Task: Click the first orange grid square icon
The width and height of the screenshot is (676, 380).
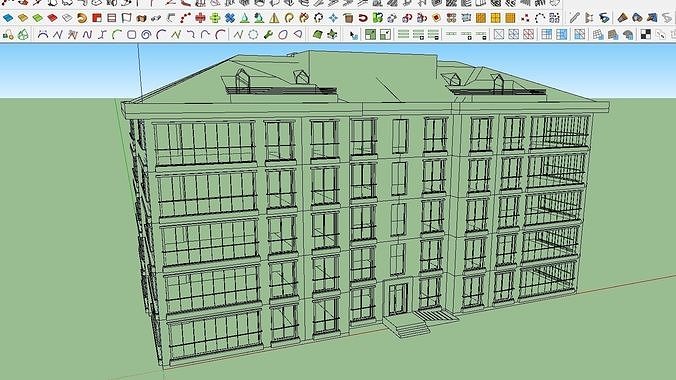Action: pyautogui.click(x=481, y=18)
